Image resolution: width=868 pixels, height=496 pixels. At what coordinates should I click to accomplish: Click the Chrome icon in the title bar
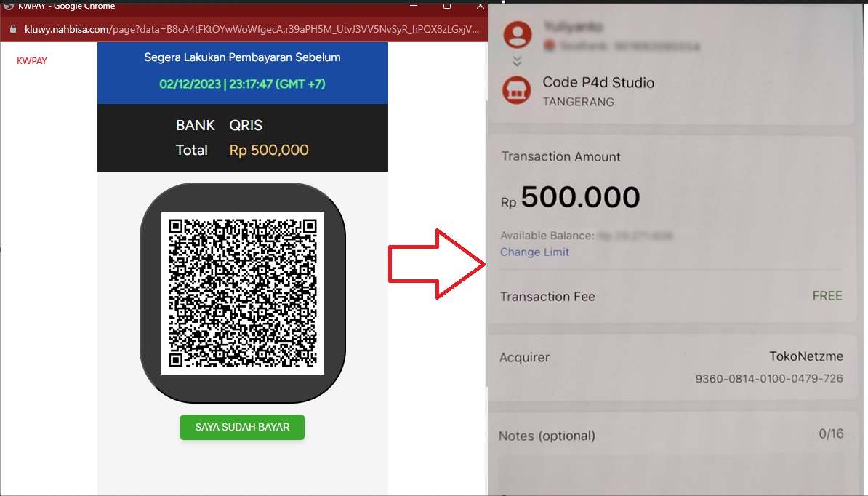8,6
